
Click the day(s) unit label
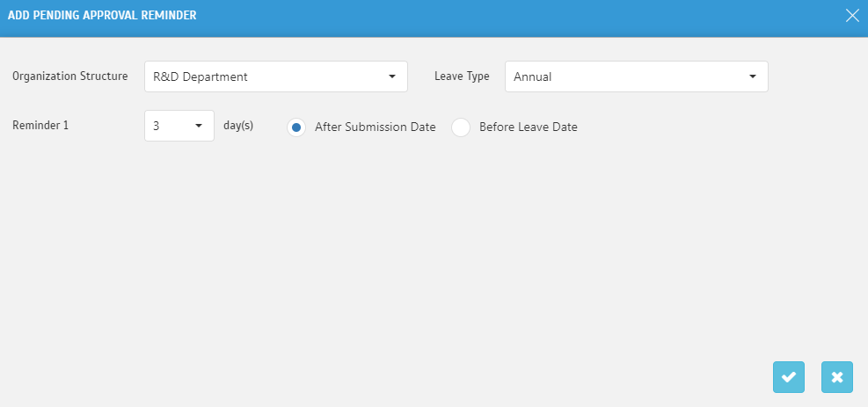click(238, 126)
